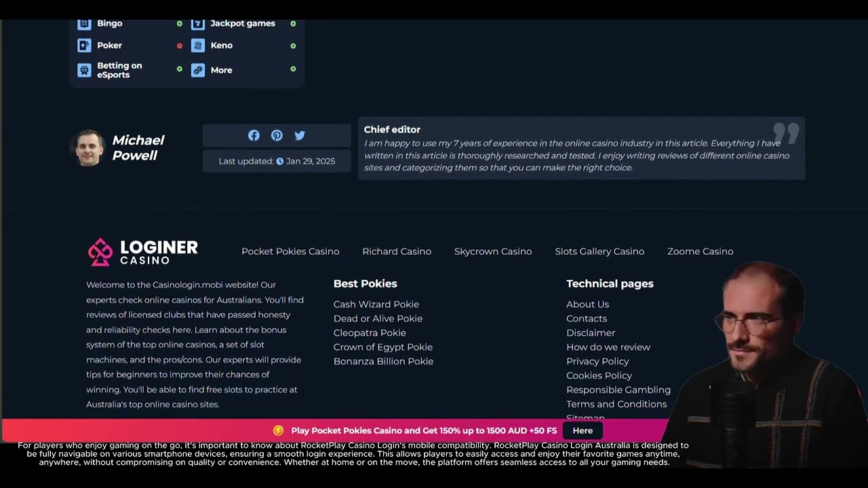Open Richard Casino footer link

[397, 251]
